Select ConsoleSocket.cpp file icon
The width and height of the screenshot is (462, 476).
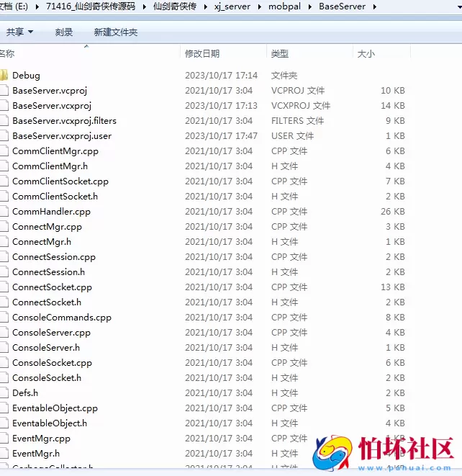click(4, 363)
